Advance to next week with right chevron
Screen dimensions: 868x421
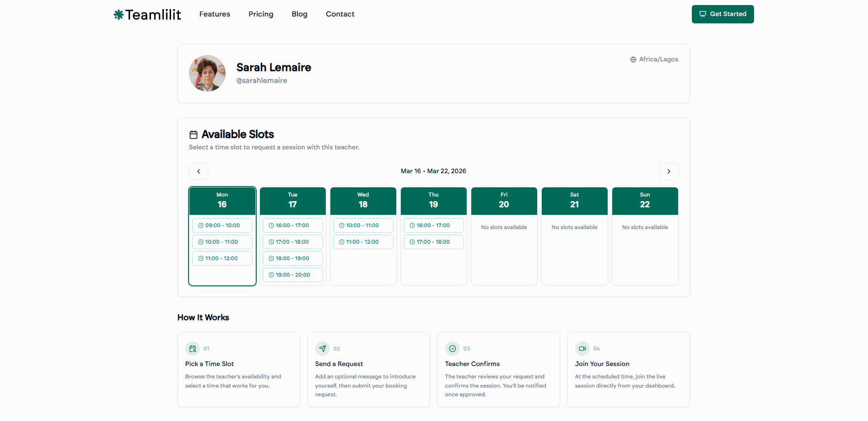pos(669,171)
